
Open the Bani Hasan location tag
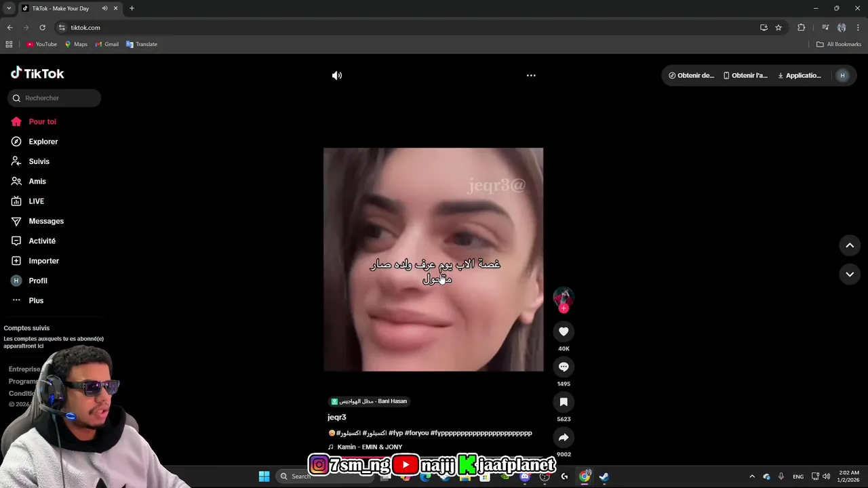(x=369, y=401)
